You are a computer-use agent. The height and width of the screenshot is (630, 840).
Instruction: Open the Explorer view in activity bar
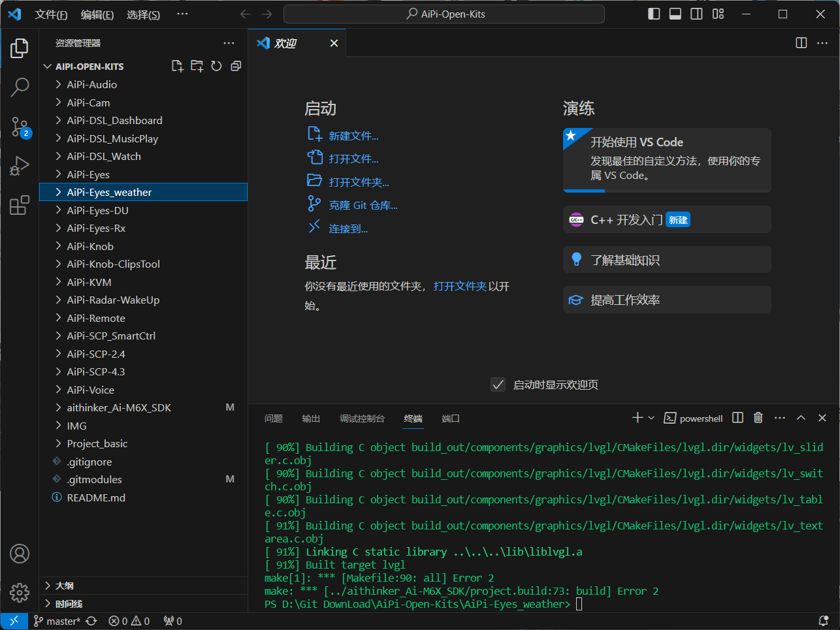click(20, 48)
